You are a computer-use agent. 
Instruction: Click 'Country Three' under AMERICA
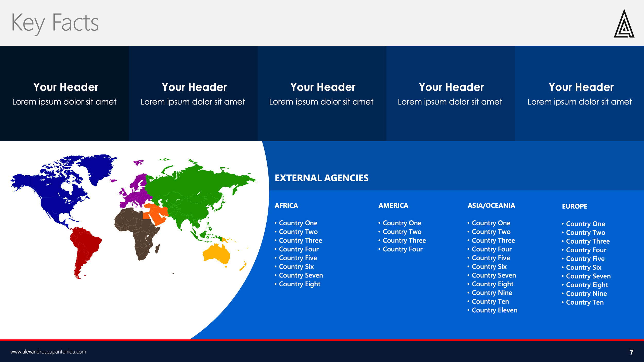click(404, 240)
